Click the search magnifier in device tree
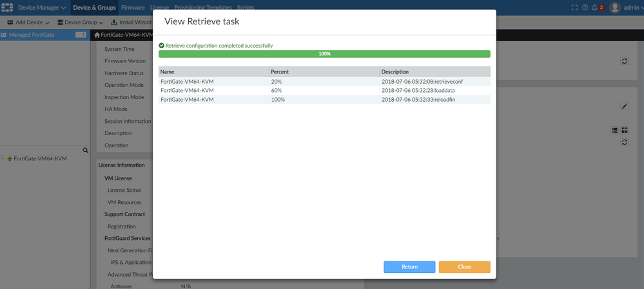644x289 pixels. point(85,150)
